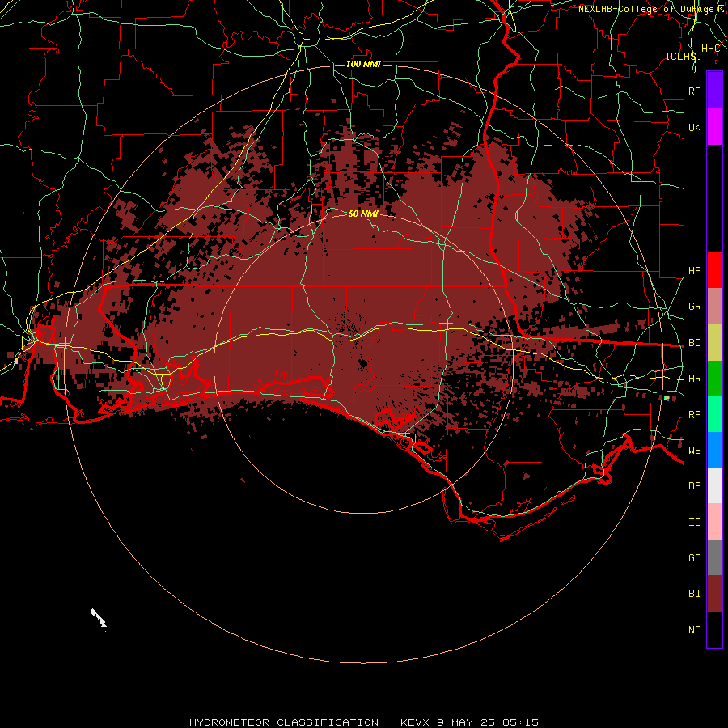Image resolution: width=728 pixels, height=728 pixels.
Task: Click the WS legend label
Action: pyautogui.click(x=695, y=450)
